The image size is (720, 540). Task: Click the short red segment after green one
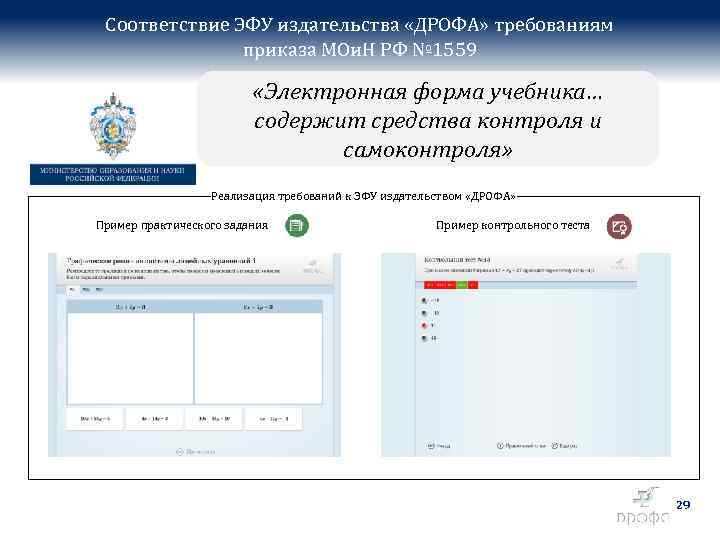473,285
